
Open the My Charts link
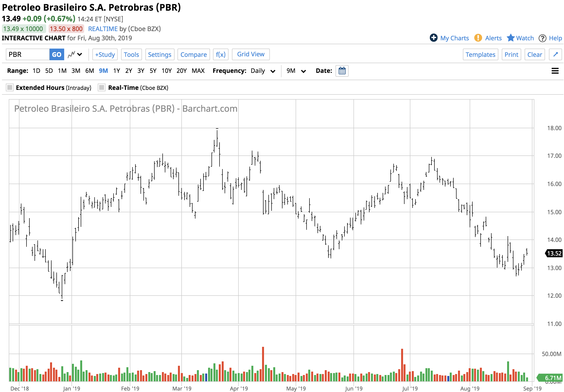click(454, 38)
